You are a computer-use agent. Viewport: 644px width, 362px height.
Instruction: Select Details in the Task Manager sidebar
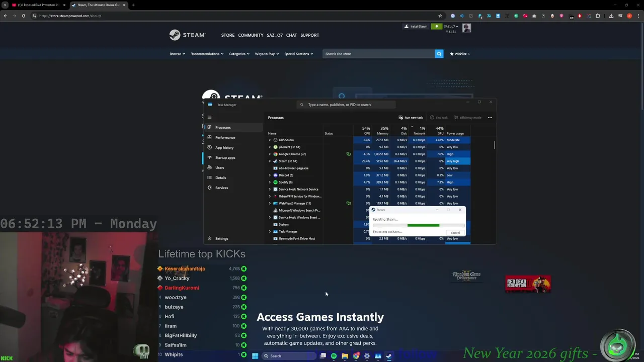[233, 177]
